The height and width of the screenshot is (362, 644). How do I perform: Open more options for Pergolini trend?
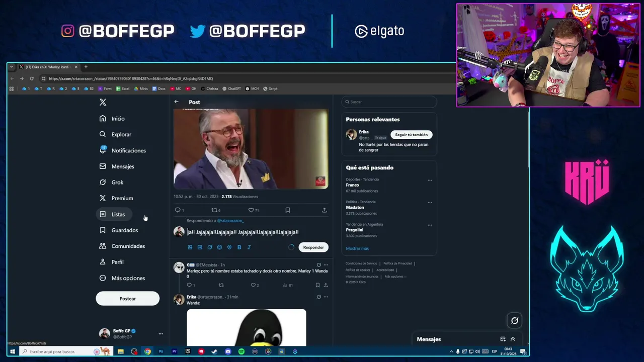[x=430, y=225]
